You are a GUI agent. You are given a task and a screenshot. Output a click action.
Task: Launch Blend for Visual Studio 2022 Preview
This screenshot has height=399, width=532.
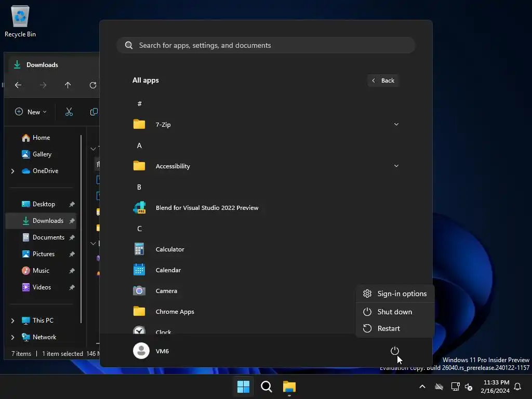(x=207, y=208)
